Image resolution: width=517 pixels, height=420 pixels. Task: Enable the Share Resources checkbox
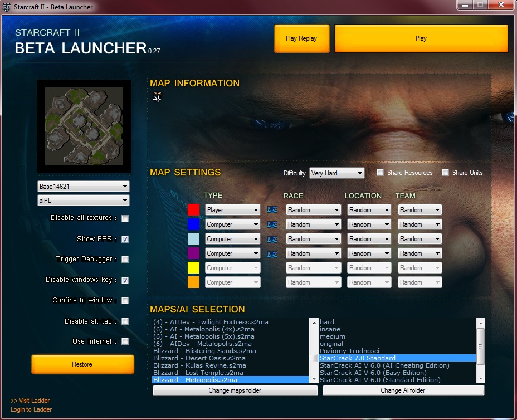coord(380,173)
